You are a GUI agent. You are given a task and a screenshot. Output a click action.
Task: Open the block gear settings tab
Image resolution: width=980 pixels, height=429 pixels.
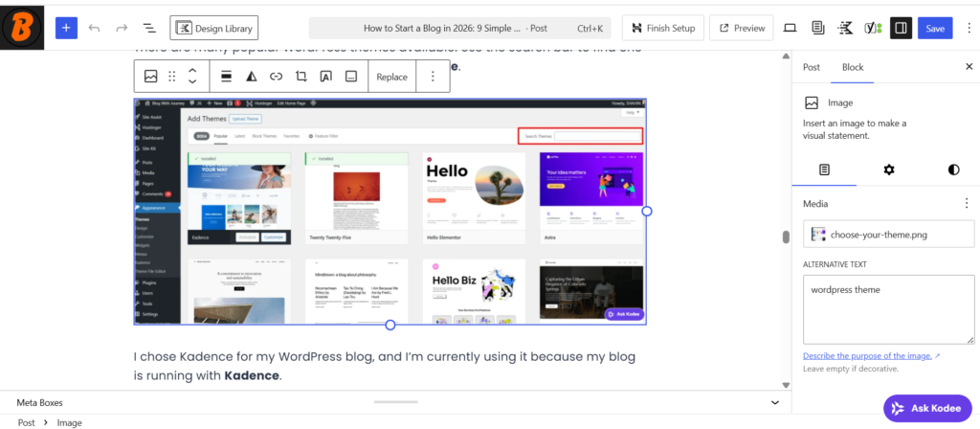(x=889, y=169)
